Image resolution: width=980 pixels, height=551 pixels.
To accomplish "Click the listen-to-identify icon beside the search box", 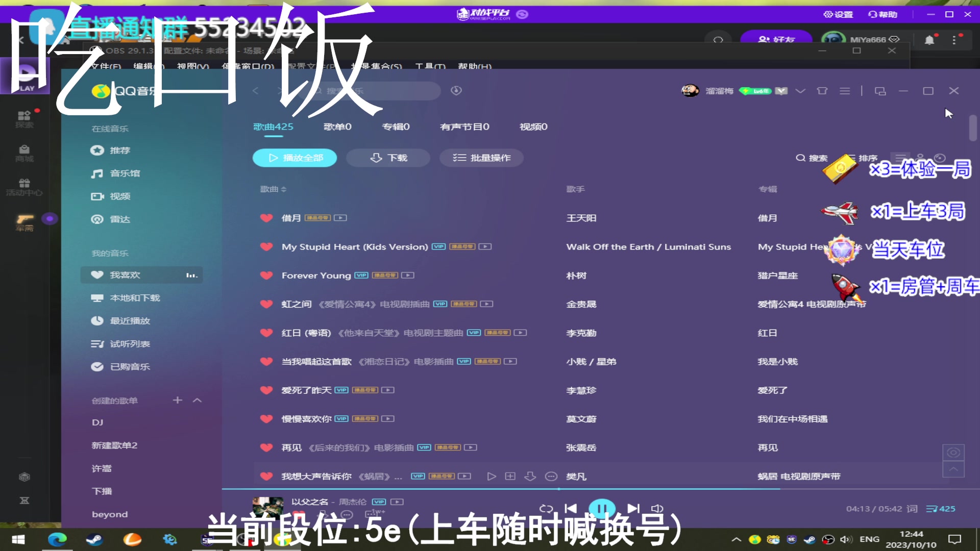I will (x=456, y=90).
